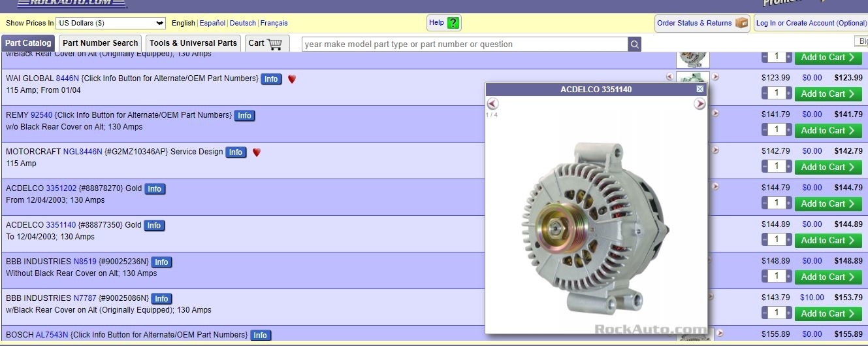Screen dimensions: 868x346
Task: Click Info button for BBB INDUSTRIES N7787
Action: [x=161, y=299]
